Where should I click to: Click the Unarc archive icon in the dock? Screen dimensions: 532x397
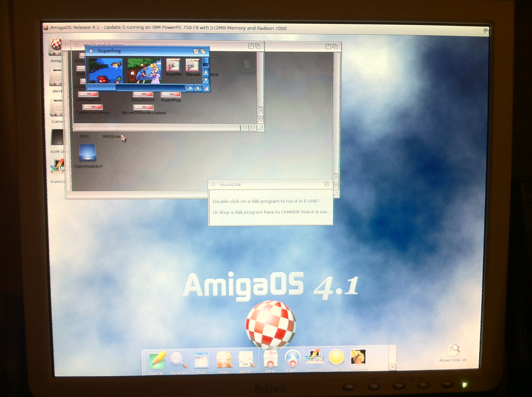click(x=224, y=360)
